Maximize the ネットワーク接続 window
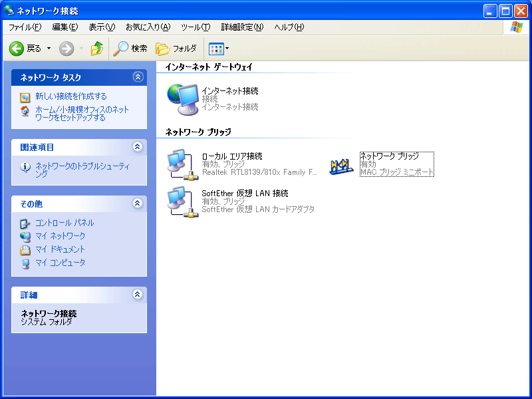The width and height of the screenshot is (532, 399). pyautogui.click(x=505, y=11)
